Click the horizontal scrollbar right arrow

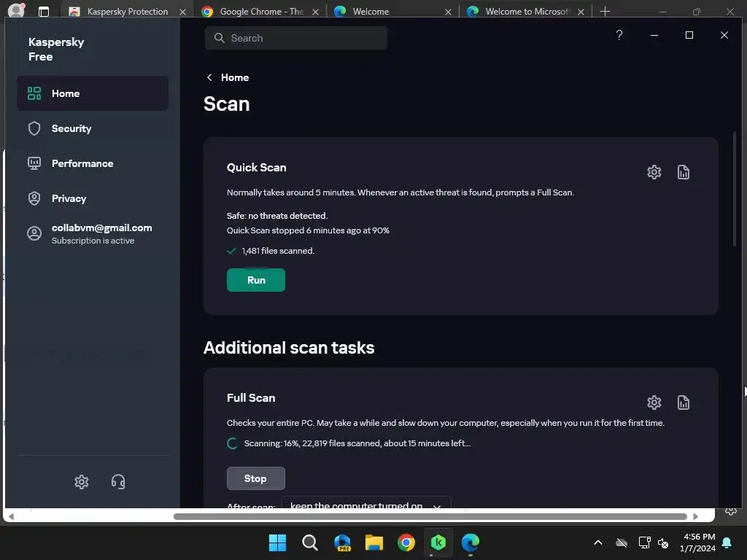695,517
